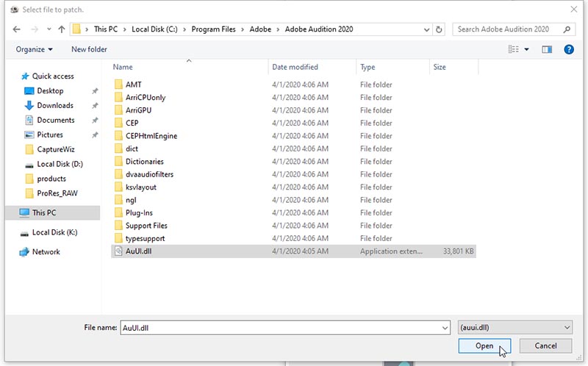Create a New folder
Screen dimensions: 588x366
[x=89, y=49]
